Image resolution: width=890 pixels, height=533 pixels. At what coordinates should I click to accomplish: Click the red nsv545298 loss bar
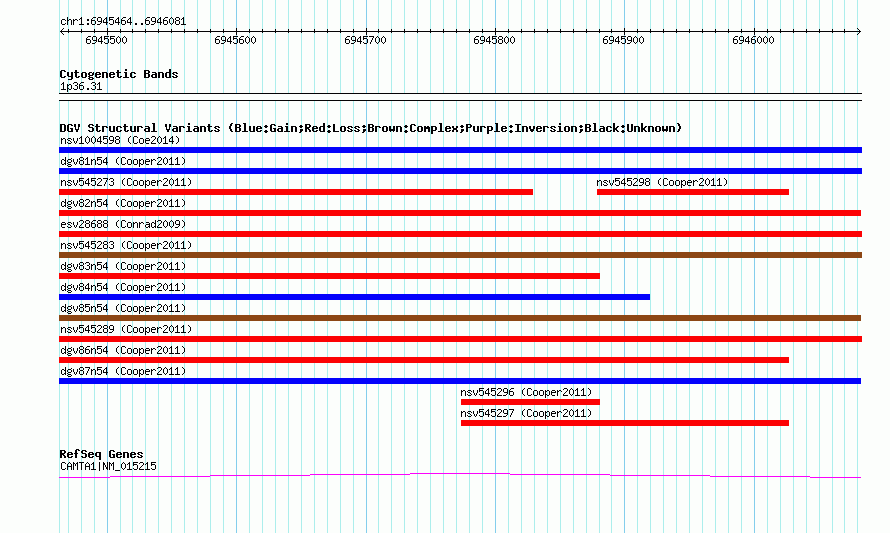(693, 192)
